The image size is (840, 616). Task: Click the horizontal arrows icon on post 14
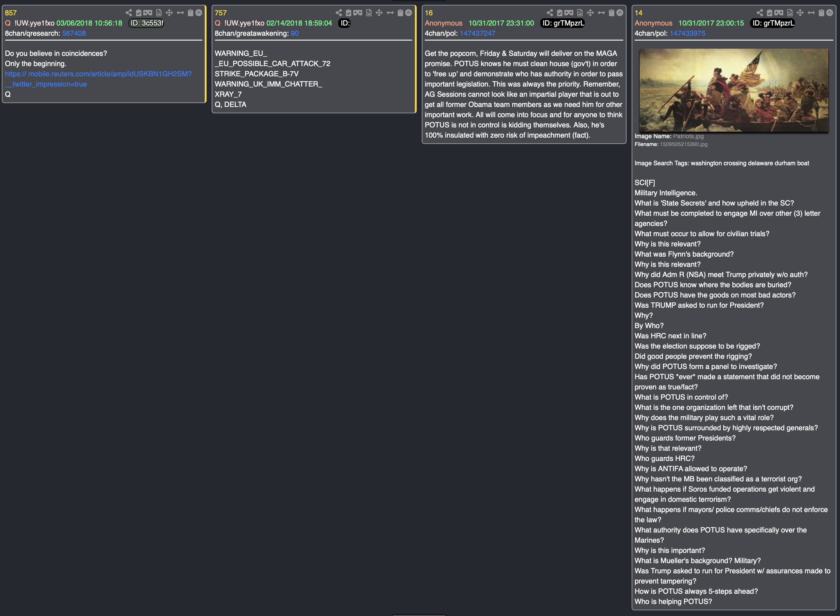pos(811,13)
